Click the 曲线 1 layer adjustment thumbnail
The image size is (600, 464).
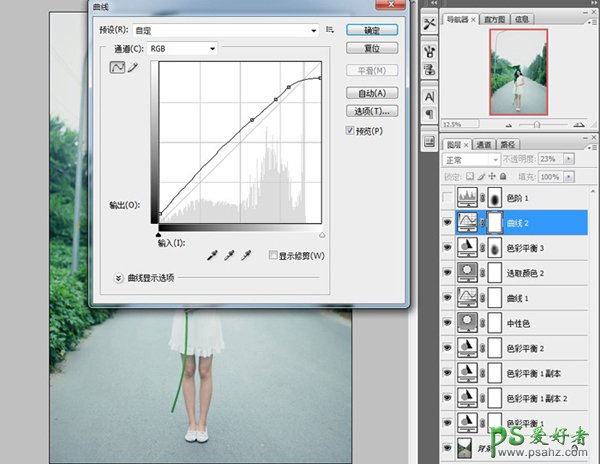(x=468, y=296)
